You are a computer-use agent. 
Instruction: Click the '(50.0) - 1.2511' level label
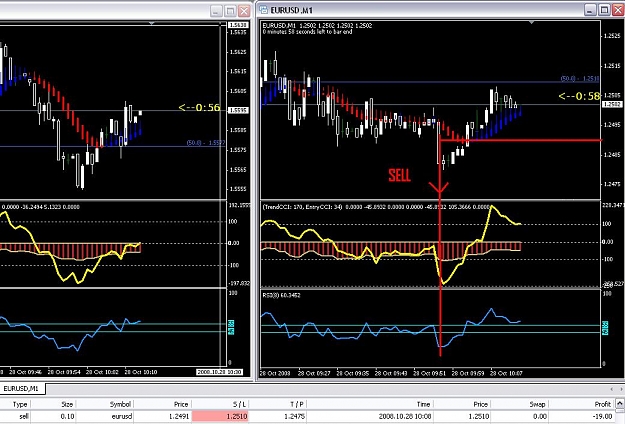[x=580, y=79]
